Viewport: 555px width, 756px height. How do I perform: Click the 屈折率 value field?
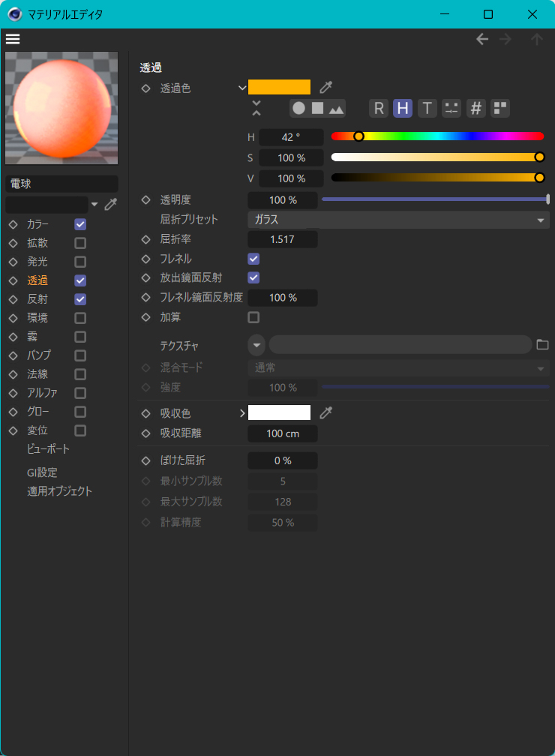pyautogui.click(x=282, y=239)
